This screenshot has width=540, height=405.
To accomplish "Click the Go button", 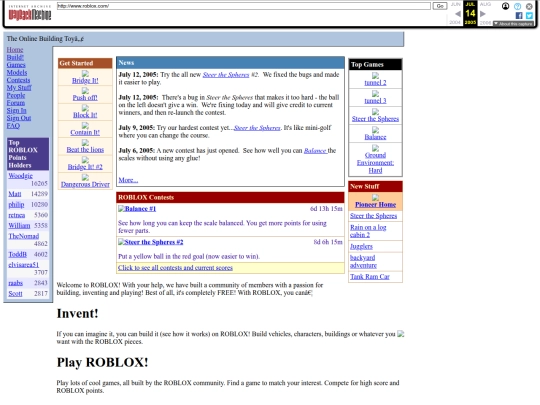I will (x=440, y=6).
